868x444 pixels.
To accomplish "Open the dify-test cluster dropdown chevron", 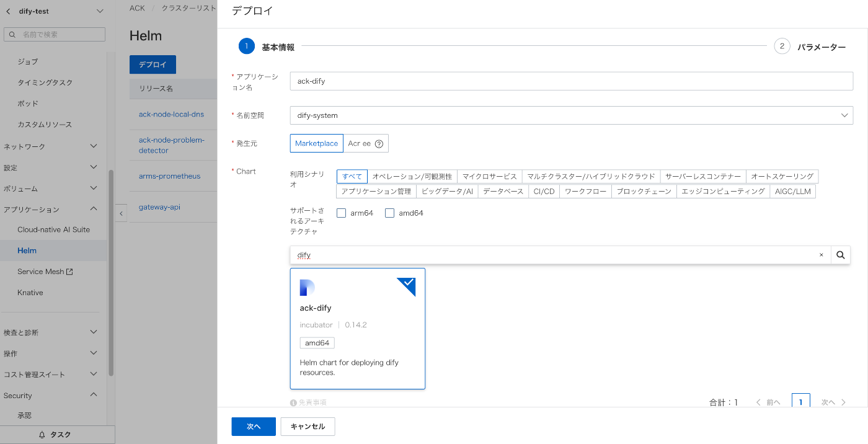I will pyautogui.click(x=100, y=11).
